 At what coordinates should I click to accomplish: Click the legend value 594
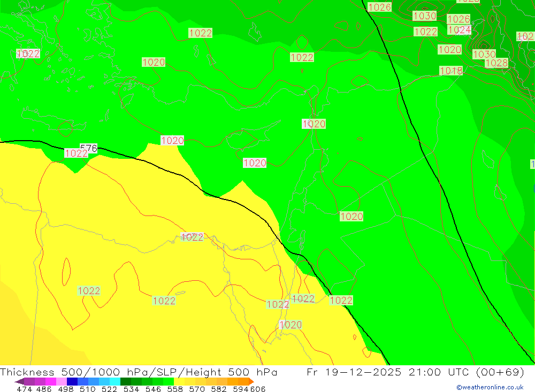tap(241, 389)
